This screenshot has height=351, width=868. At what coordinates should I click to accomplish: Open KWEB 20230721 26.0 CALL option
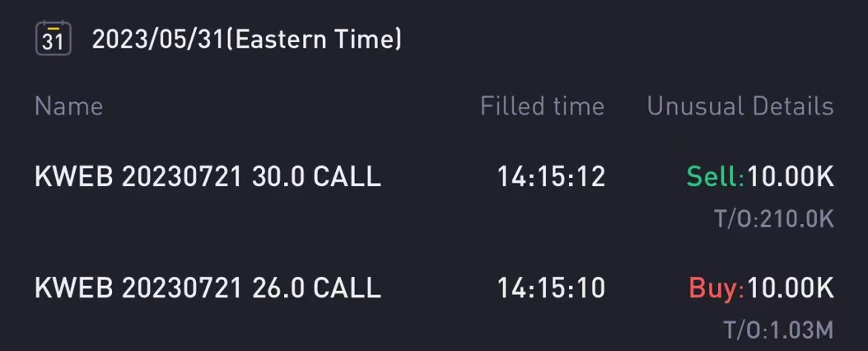point(208,288)
